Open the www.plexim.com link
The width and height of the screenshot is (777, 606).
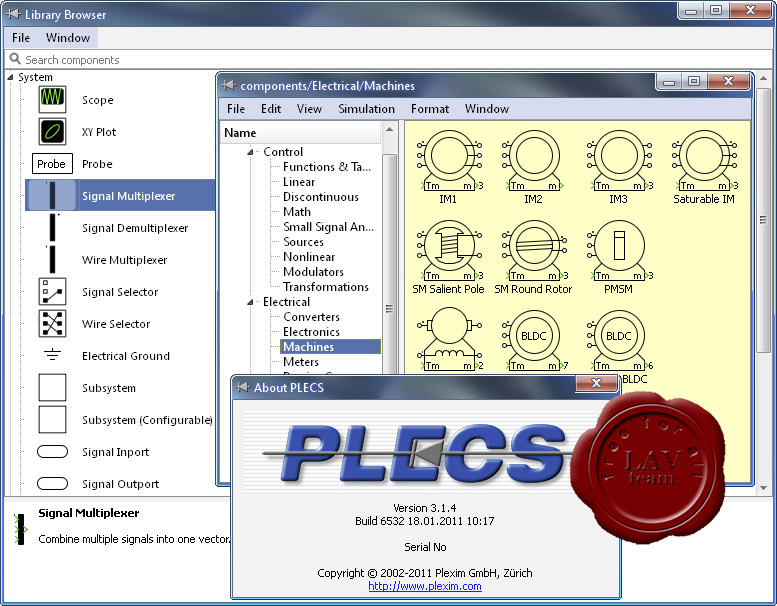(x=425, y=586)
